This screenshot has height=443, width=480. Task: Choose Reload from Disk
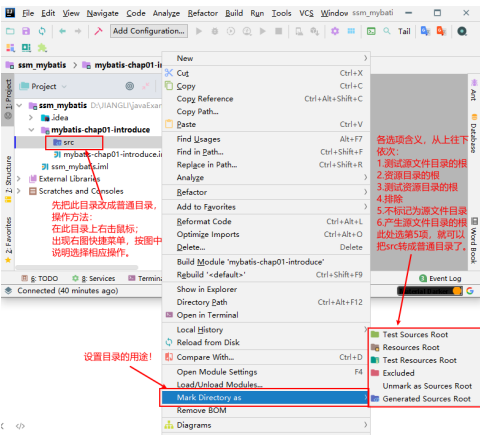point(266,342)
